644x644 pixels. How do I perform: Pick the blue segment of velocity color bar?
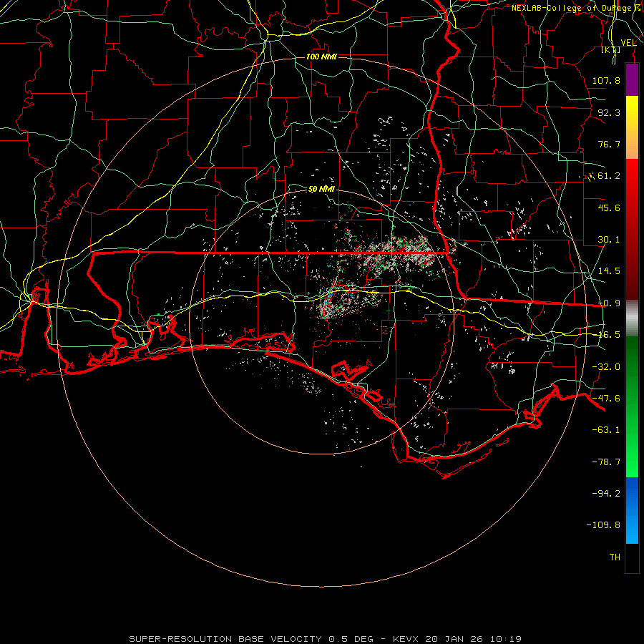click(632, 510)
